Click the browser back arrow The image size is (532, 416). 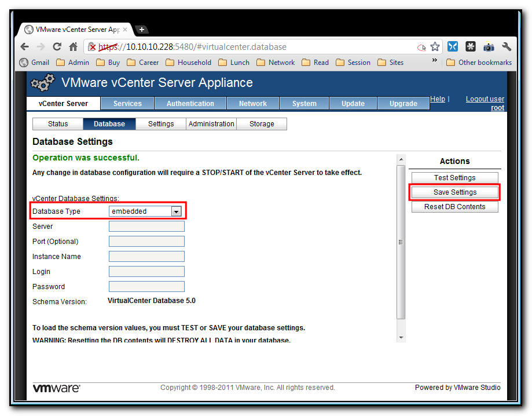pos(25,46)
